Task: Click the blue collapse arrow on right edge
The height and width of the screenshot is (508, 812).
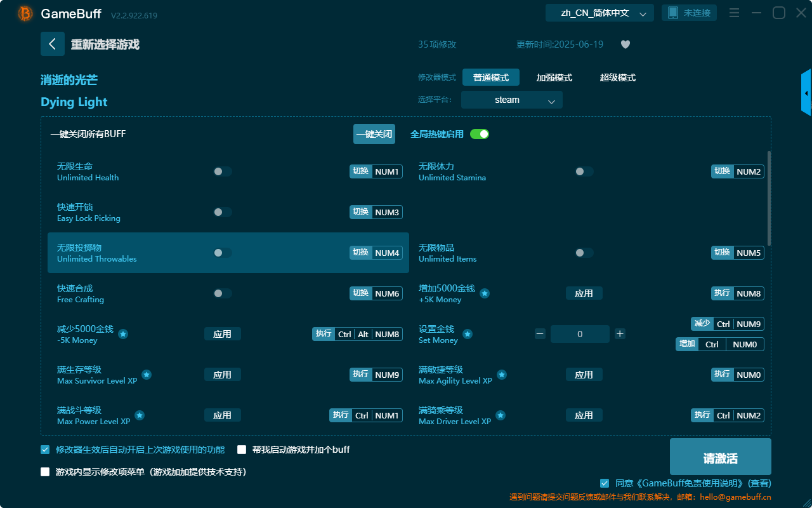Action: (806, 92)
